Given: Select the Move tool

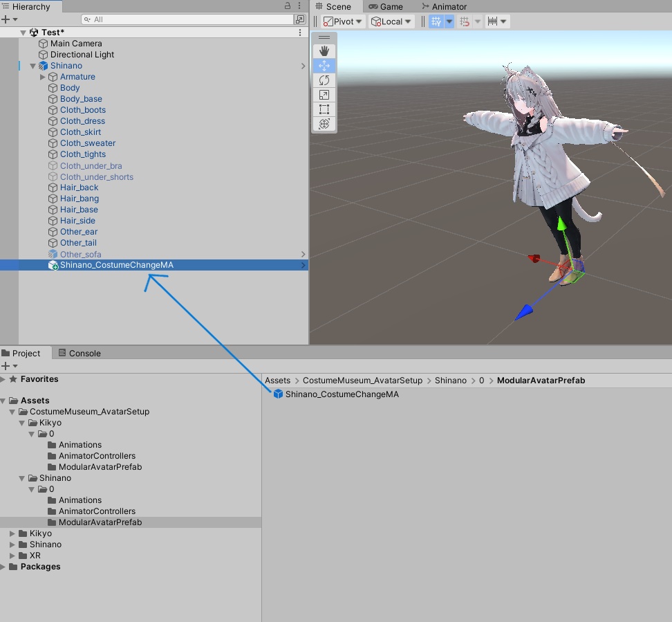Looking at the screenshot, I should tap(324, 66).
